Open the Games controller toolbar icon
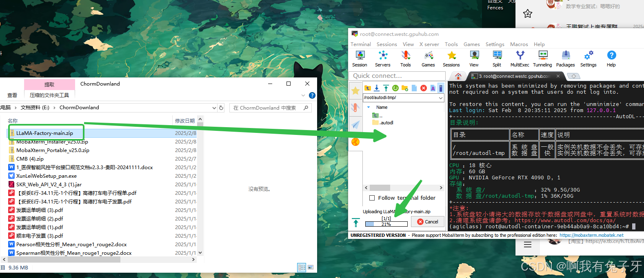The image size is (644, 278). tap(428, 59)
